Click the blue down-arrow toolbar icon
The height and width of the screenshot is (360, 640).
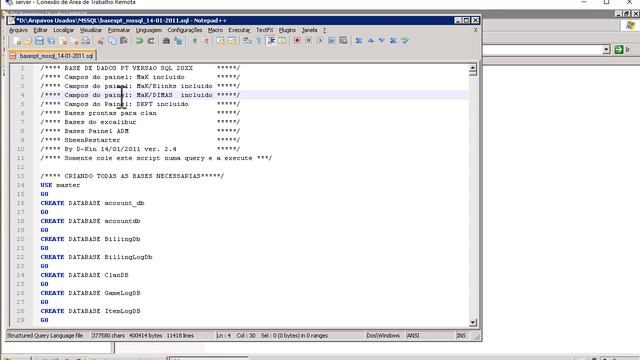point(382,41)
